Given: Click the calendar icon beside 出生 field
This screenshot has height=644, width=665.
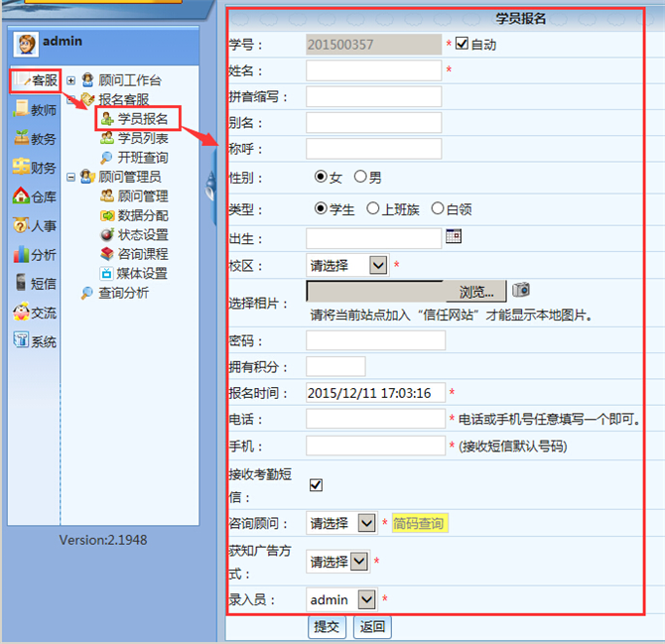Looking at the screenshot, I should [454, 236].
